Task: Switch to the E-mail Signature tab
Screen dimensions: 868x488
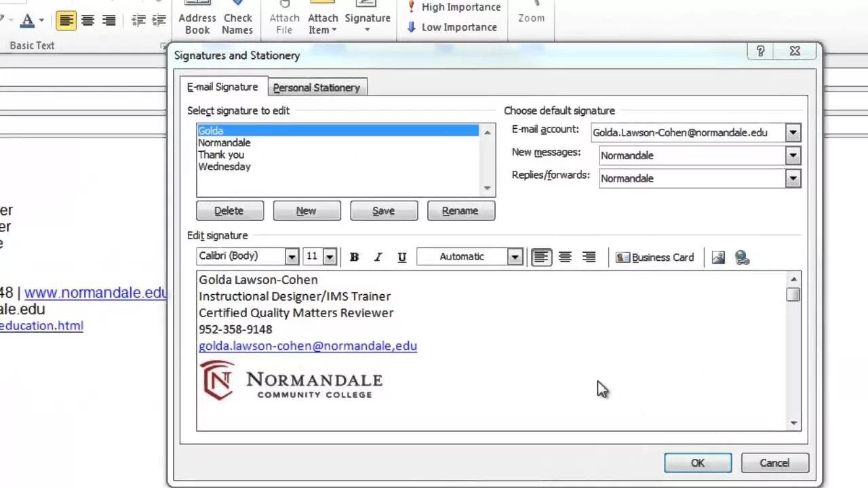Action: pyautogui.click(x=222, y=87)
